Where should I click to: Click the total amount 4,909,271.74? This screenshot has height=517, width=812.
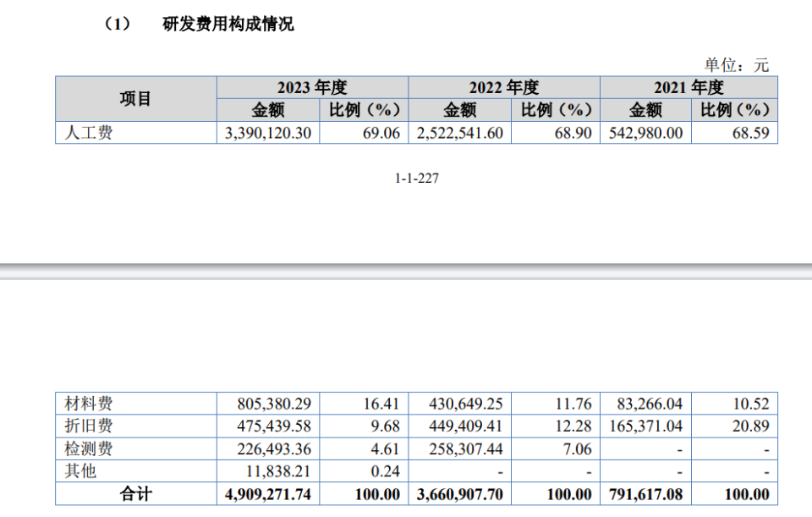point(268,494)
